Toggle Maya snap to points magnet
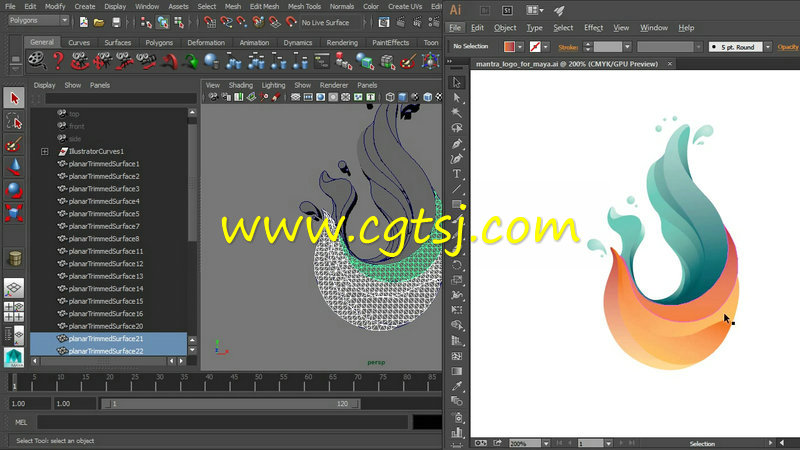Viewport: 800px width, 450px height. [242, 22]
